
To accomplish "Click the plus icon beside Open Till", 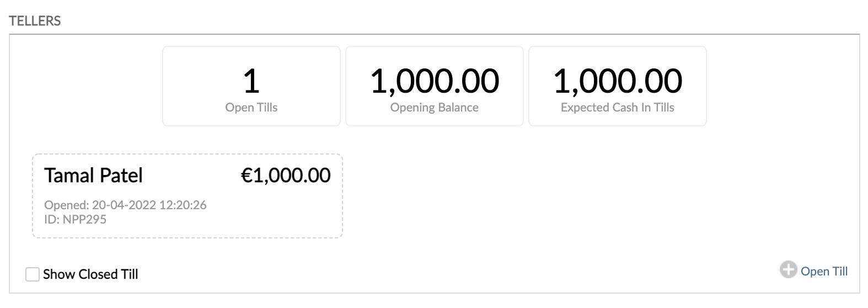I will point(788,270).
